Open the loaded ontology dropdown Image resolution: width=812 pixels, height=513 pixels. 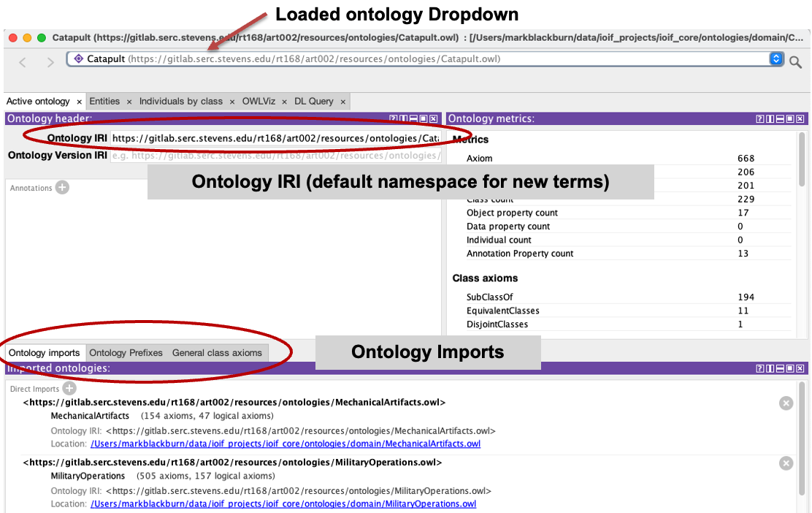point(776,59)
